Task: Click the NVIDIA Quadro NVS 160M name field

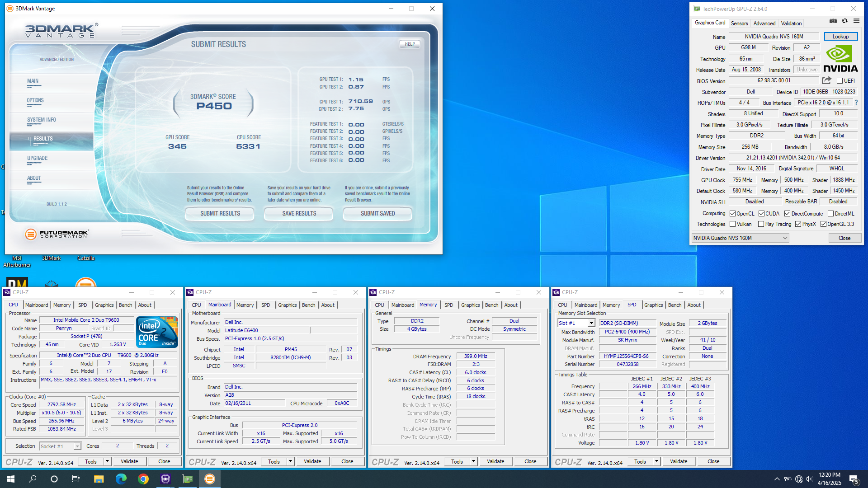Action: [774, 37]
